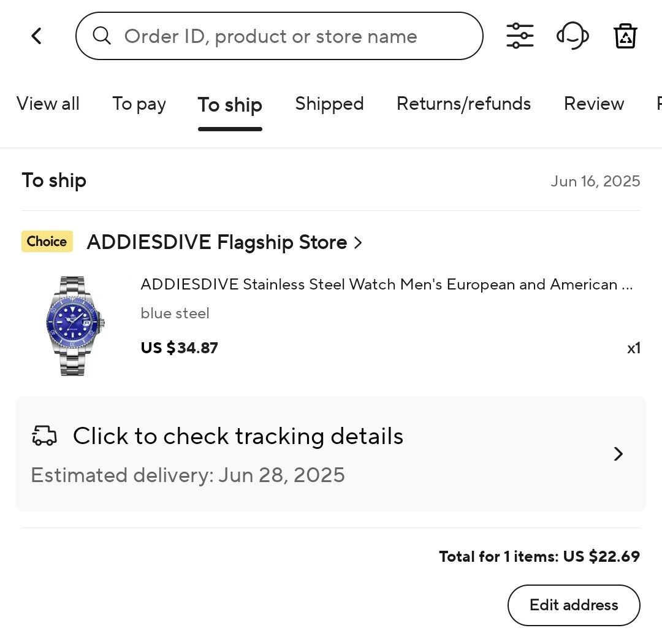Click the search magnifier icon

tap(102, 36)
